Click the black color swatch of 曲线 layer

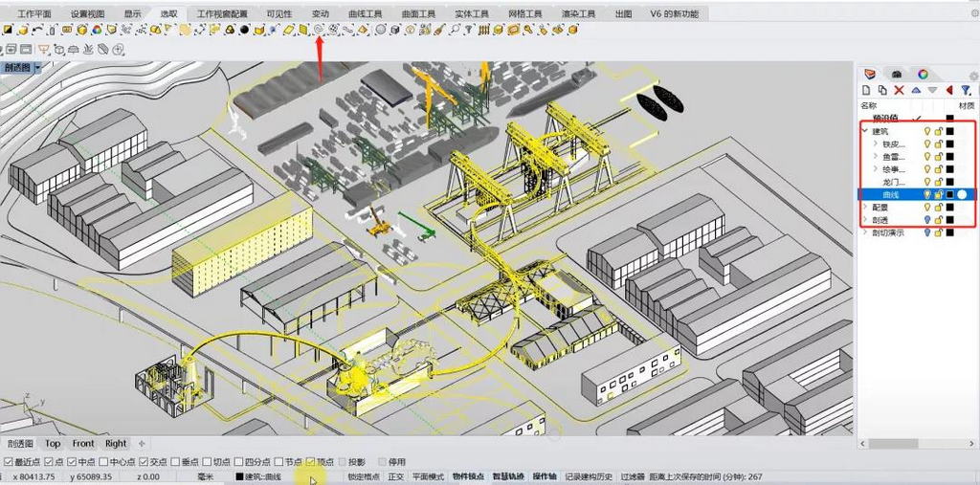click(950, 194)
